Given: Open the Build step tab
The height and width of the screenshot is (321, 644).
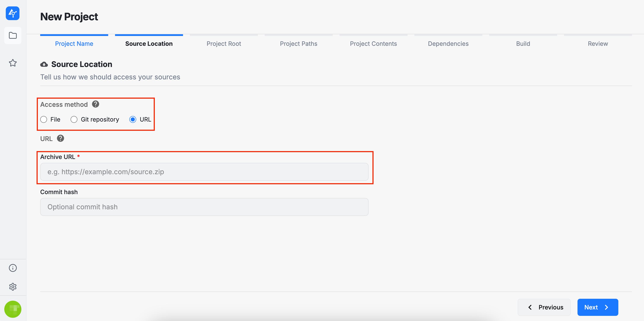Looking at the screenshot, I should (x=523, y=43).
